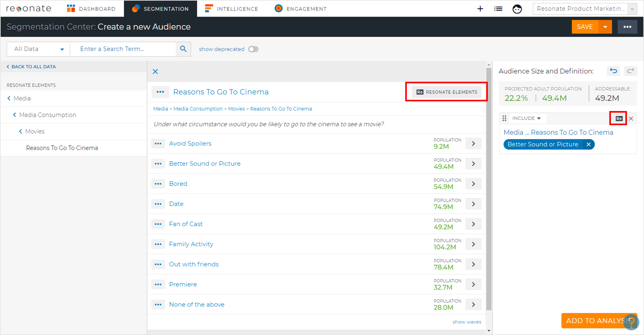Viewport: 644px width, 335px height.
Task: Open ellipsis menu for Out with friends
Action: [158, 264]
